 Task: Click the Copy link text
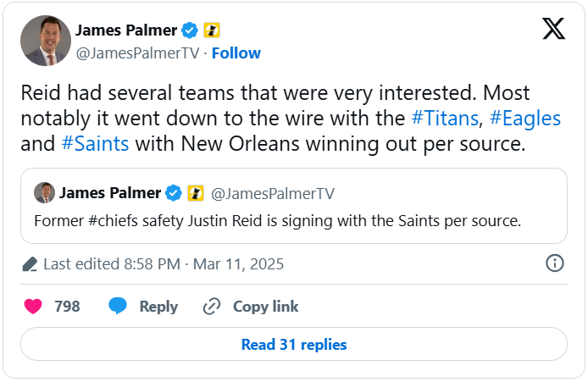[265, 307]
